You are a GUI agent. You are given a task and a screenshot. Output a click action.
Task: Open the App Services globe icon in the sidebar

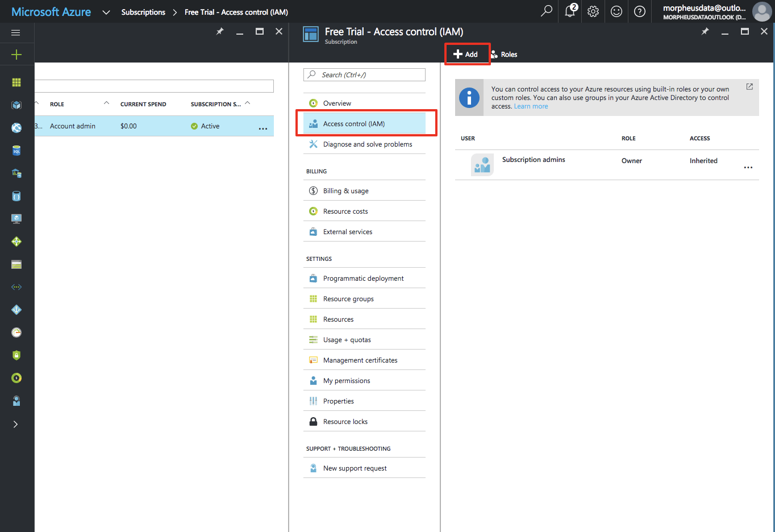[16, 128]
